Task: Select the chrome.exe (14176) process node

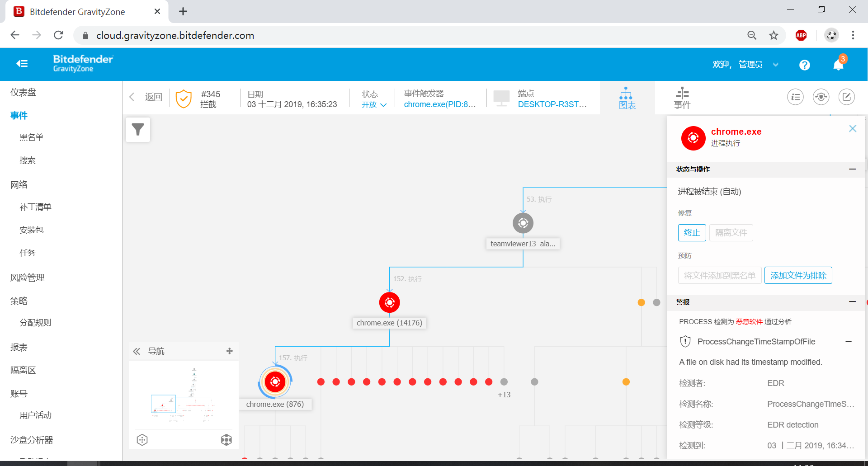Action: pyautogui.click(x=390, y=302)
